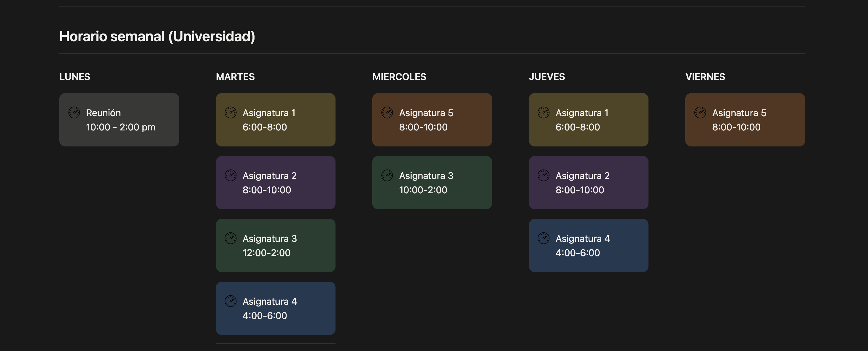This screenshot has height=351, width=868.
Task: Select the VIERNES column heading
Action: pyautogui.click(x=705, y=77)
